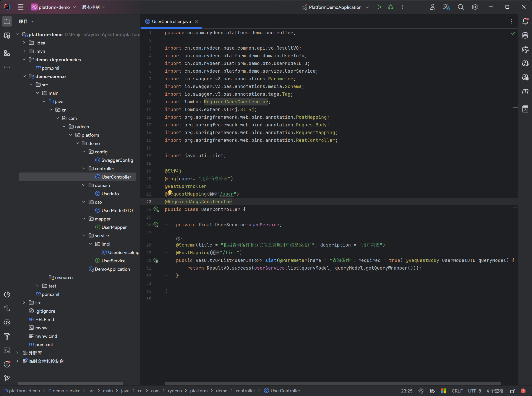Screen dimensions: 532x396
Task: Open the main hamburger menu
Action: point(21,7)
